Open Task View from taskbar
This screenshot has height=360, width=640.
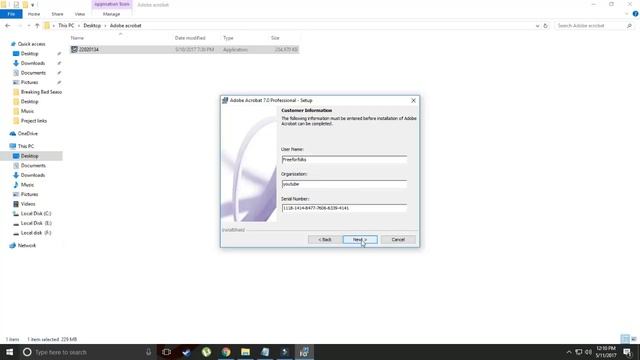point(166,352)
